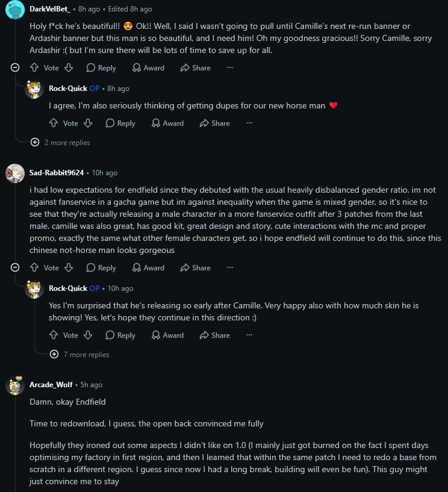Open more options on DarkVelBet_'s comment
This screenshot has height=492, width=448.
click(230, 67)
